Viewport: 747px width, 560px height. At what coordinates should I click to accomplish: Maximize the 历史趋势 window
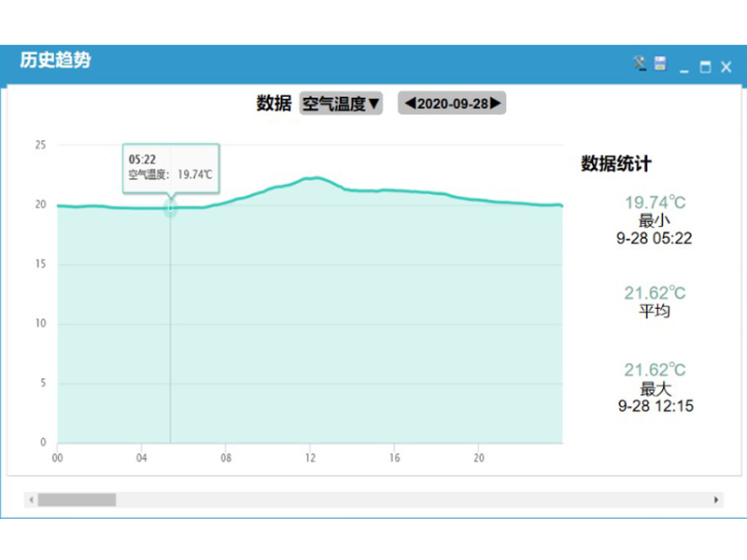tap(705, 66)
